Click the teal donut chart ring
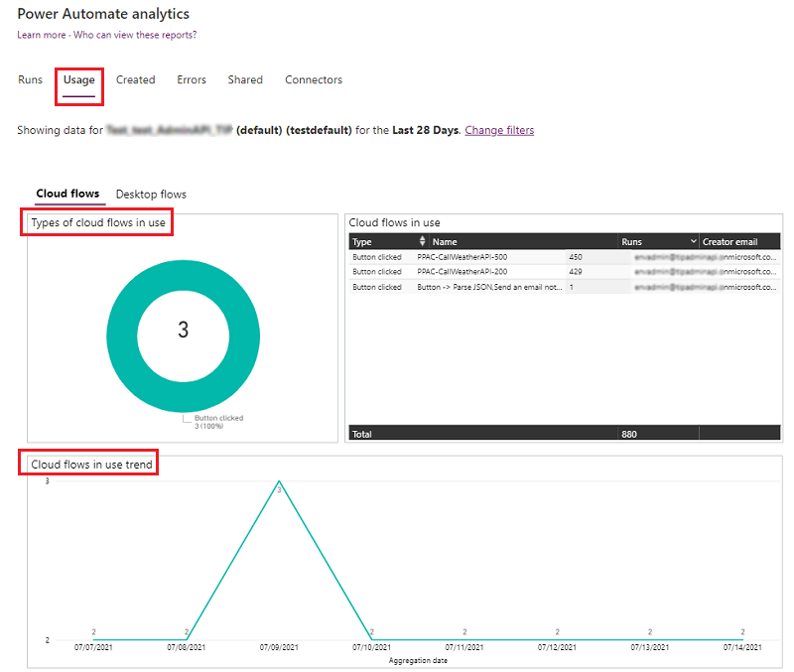The height and width of the screenshot is (672, 794). tap(121, 331)
